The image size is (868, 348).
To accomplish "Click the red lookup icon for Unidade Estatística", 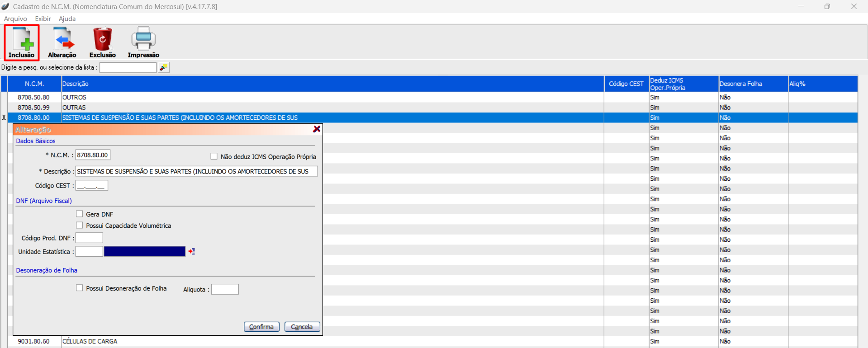I will tap(192, 251).
